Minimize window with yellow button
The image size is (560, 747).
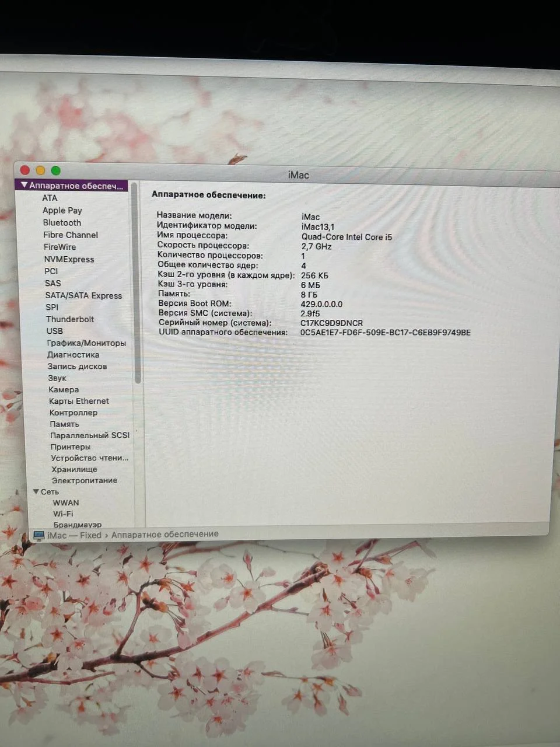pyautogui.click(x=40, y=170)
